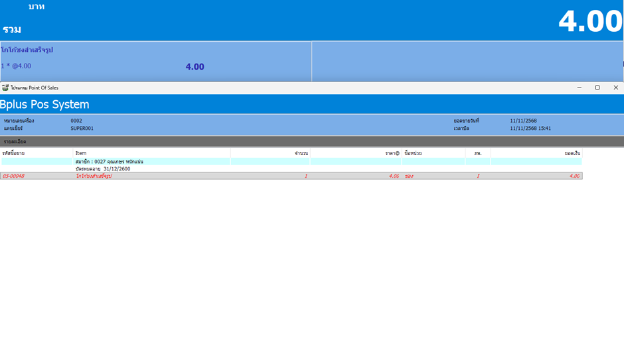Click the 1 * @4.00 item summary
Viewport: 624px width, 364px height.
[x=16, y=66]
